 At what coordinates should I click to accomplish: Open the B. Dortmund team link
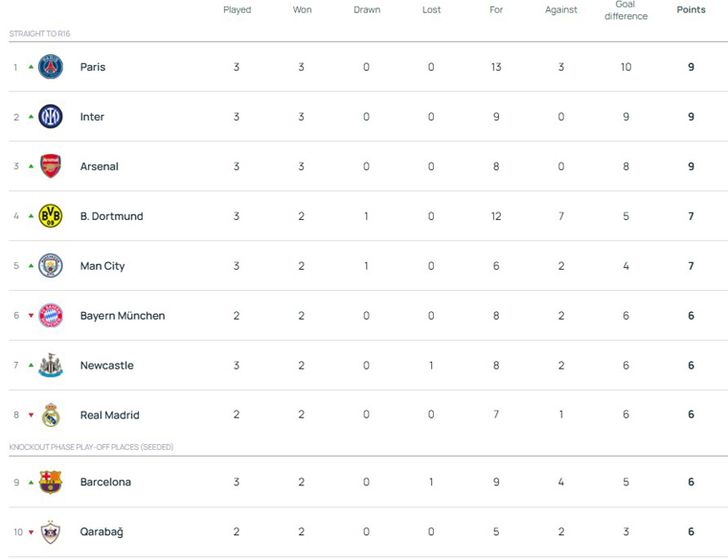tap(111, 216)
